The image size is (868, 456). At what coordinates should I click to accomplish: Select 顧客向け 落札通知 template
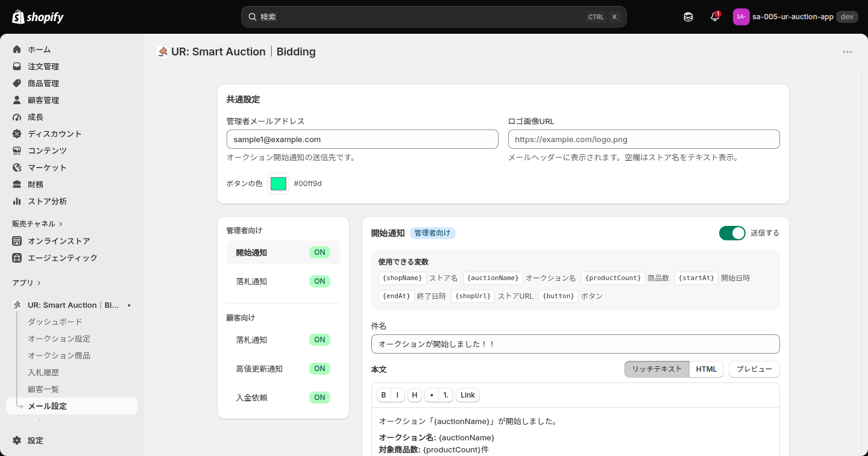283,340
